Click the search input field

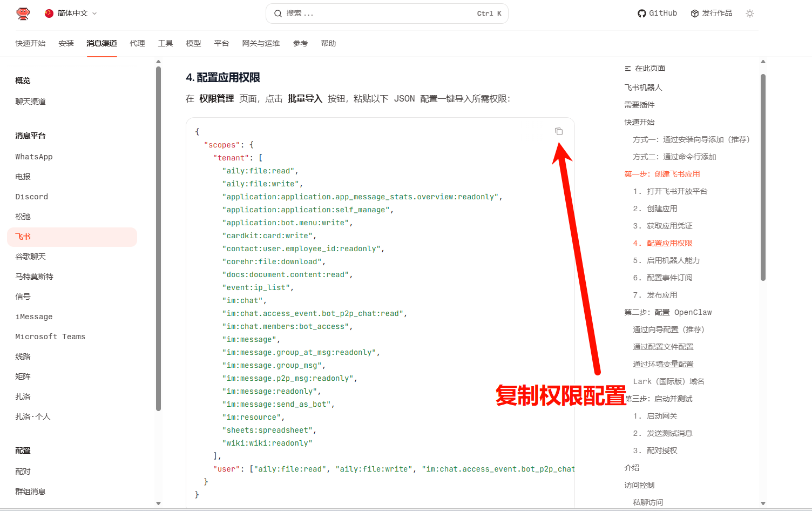(x=378, y=14)
